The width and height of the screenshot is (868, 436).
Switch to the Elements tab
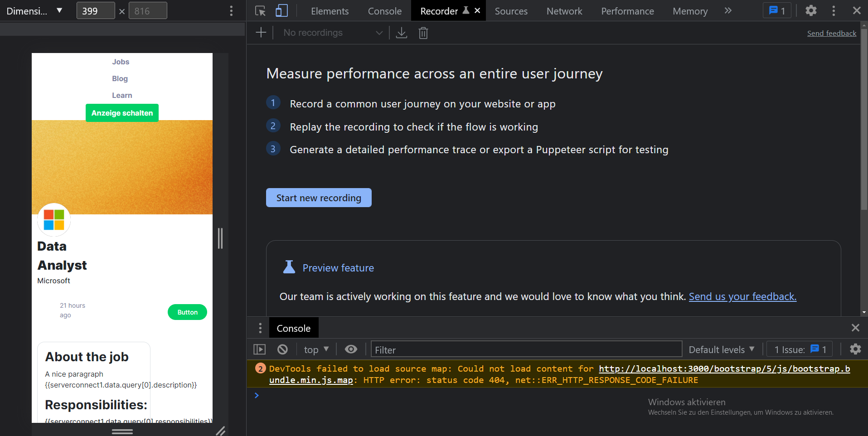click(x=330, y=11)
